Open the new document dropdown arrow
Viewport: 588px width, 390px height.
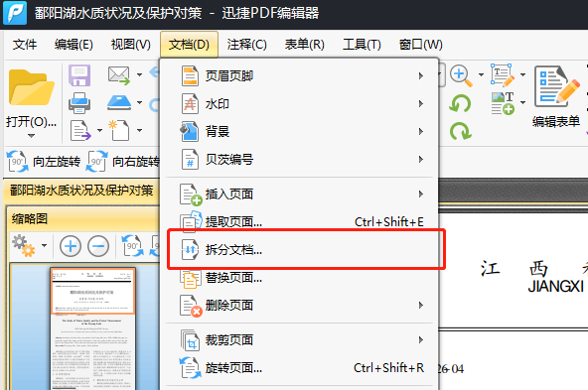pyautogui.click(x=139, y=130)
